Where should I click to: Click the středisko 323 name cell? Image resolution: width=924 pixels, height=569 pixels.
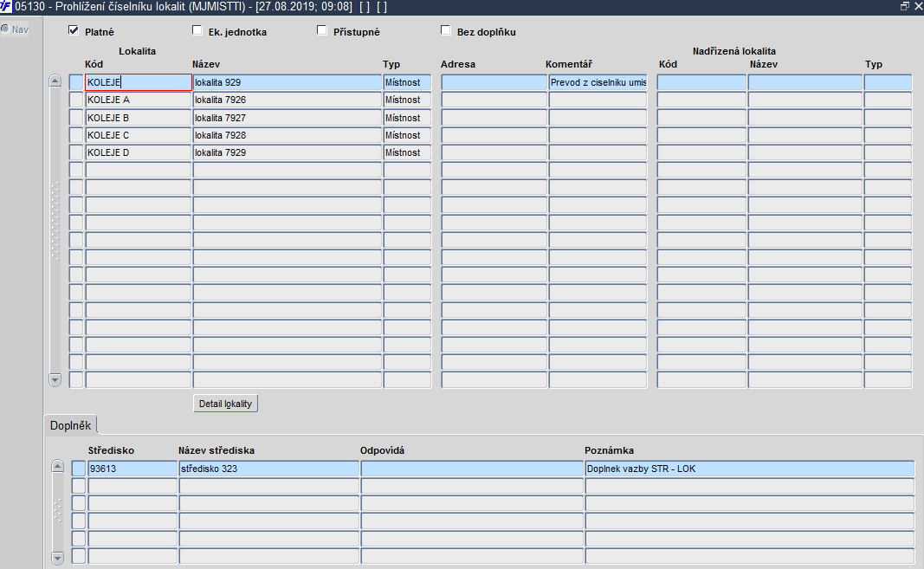(268, 469)
